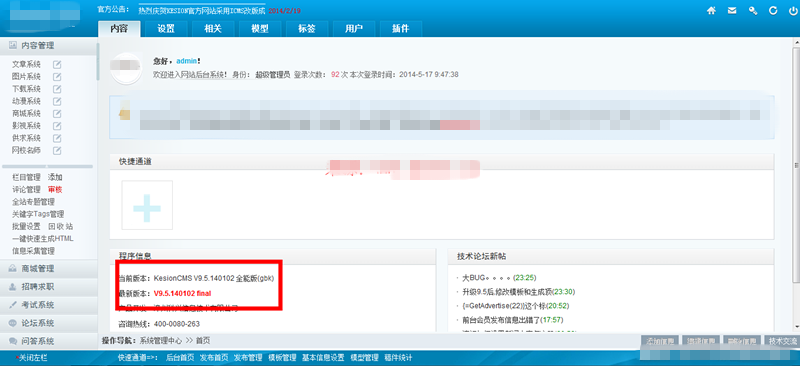Expand the 商城管理 sidebar section
This screenshot has height=366, width=800.
click(x=49, y=269)
